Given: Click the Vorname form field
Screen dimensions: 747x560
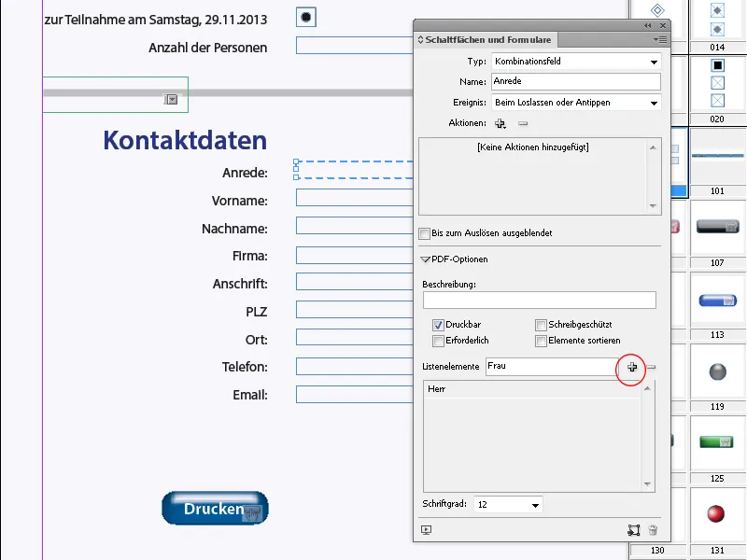Looking at the screenshot, I should (x=355, y=198).
